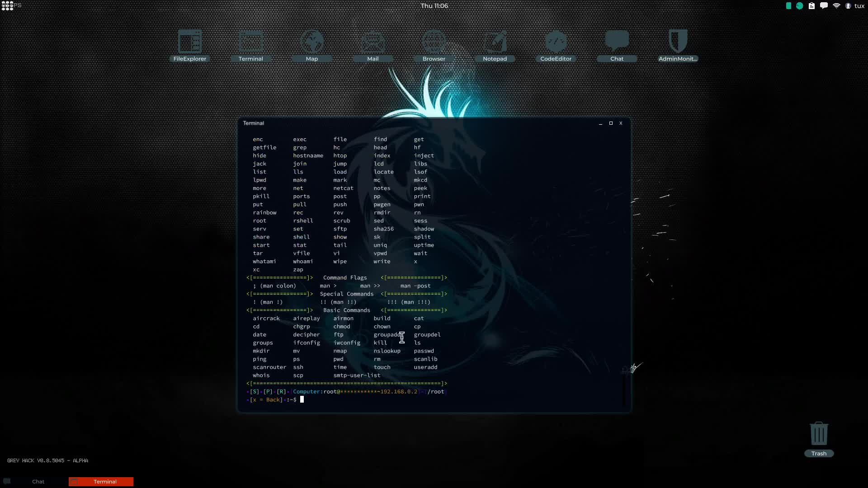Click the clock showing Thu 11:06
The height and width of the screenshot is (488, 868).
point(434,6)
